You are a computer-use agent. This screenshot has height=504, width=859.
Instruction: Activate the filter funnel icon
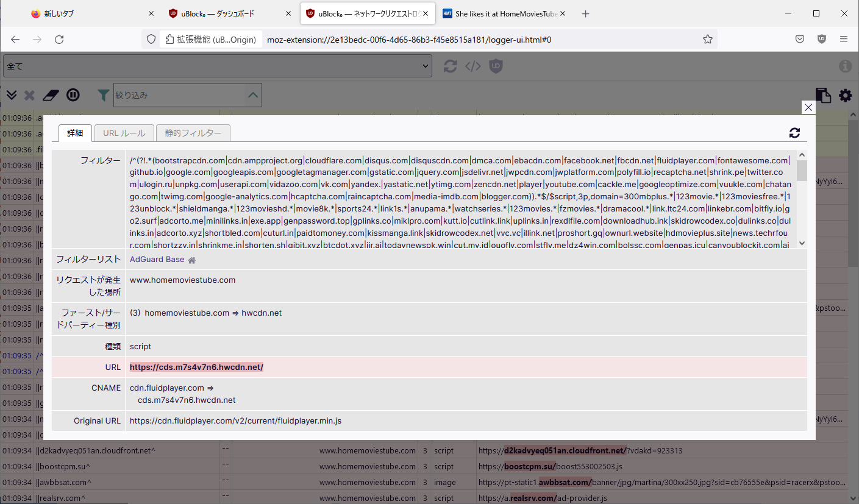point(103,95)
